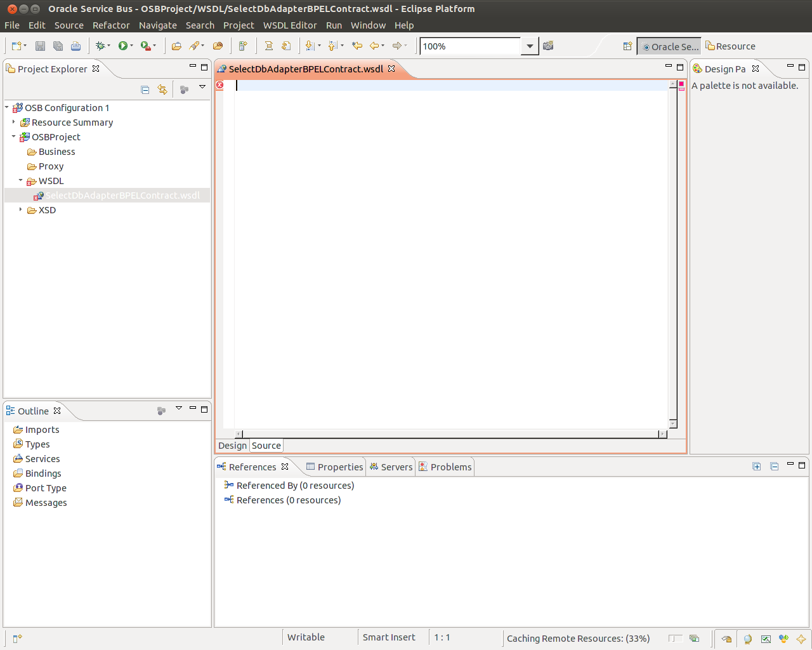This screenshot has height=650, width=812.
Task: Click the red error overview marker
Action: 681,88
